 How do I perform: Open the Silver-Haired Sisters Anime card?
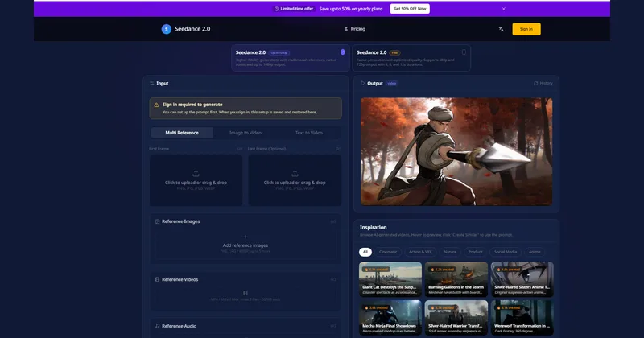[522, 279]
